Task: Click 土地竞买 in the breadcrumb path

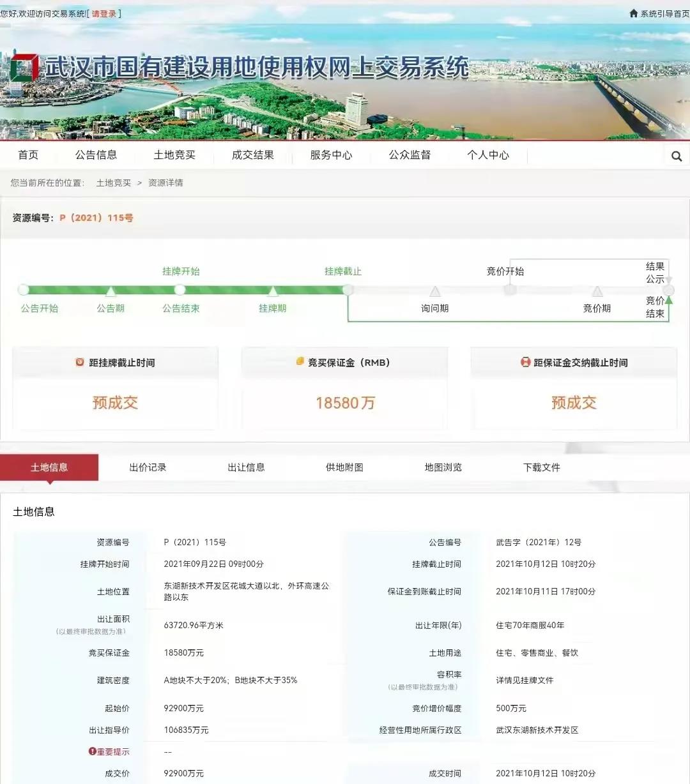Action: click(113, 183)
